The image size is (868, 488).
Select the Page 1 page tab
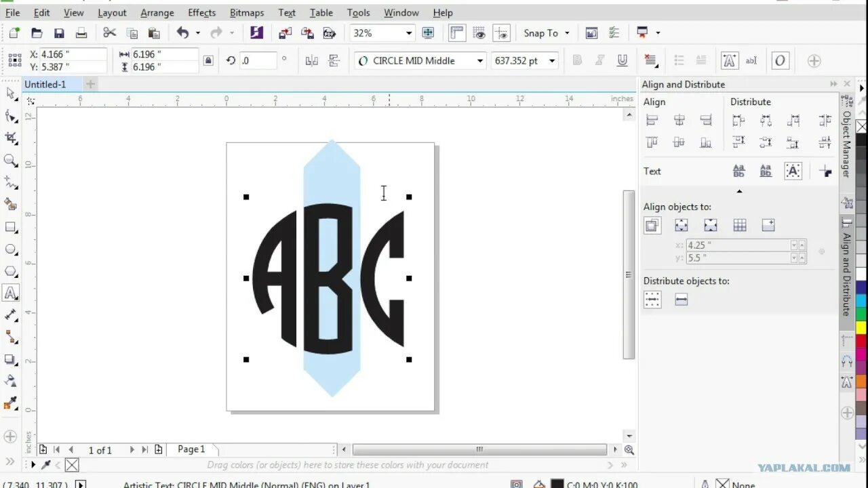tap(191, 449)
